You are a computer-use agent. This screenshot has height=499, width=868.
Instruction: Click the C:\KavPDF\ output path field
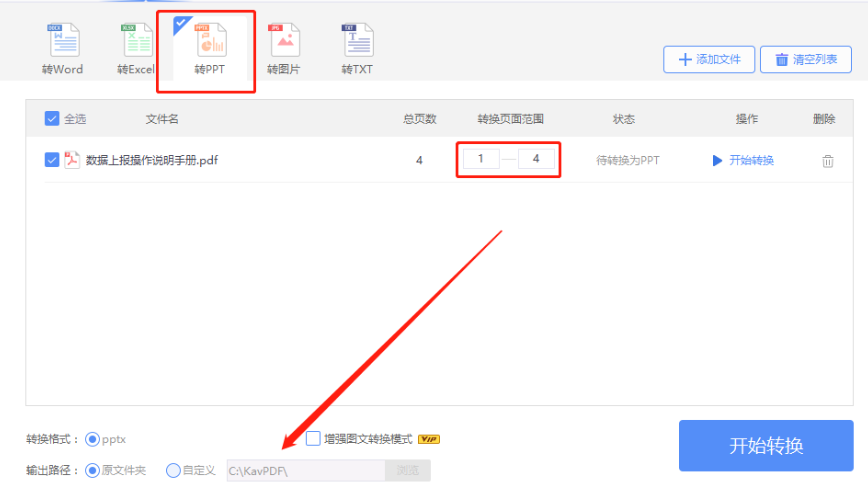coord(306,471)
